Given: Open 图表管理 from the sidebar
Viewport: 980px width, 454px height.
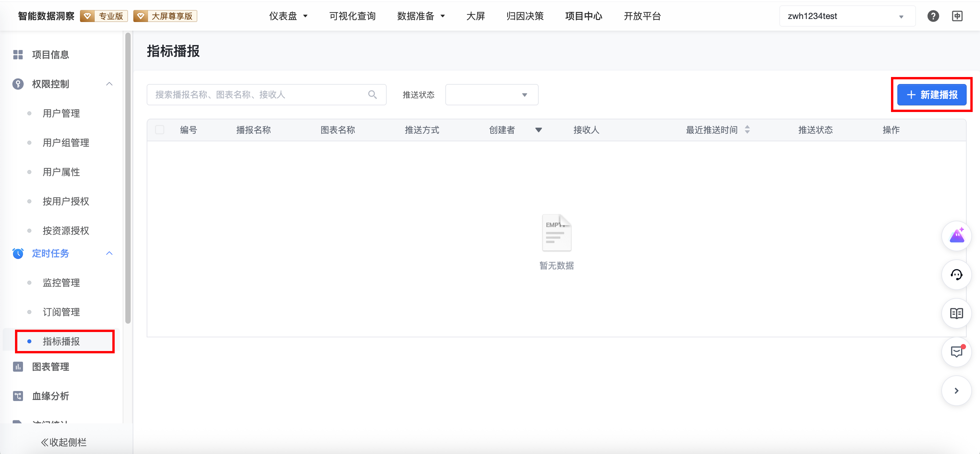Looking at the screenshot, I should [51, 366].
